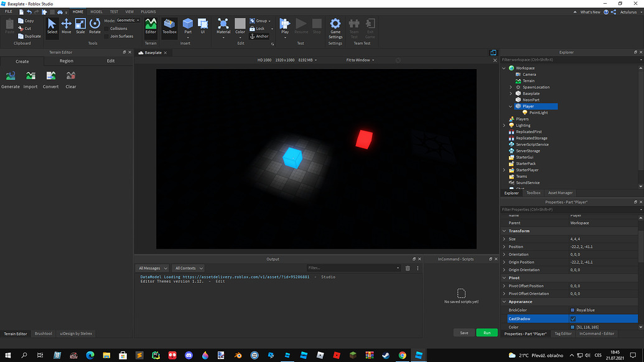
Task: Click Clear terrain tool
Action: click(x=71, y=80)
